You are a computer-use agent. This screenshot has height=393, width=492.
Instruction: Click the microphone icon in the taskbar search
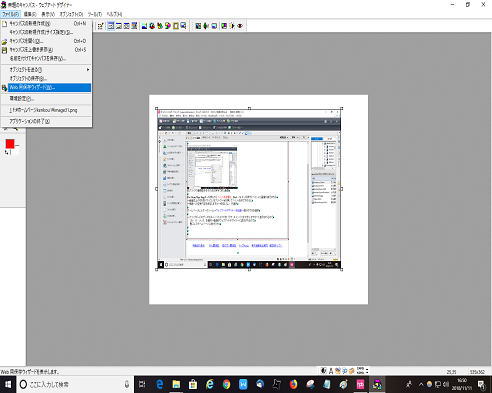coord(127,385)
